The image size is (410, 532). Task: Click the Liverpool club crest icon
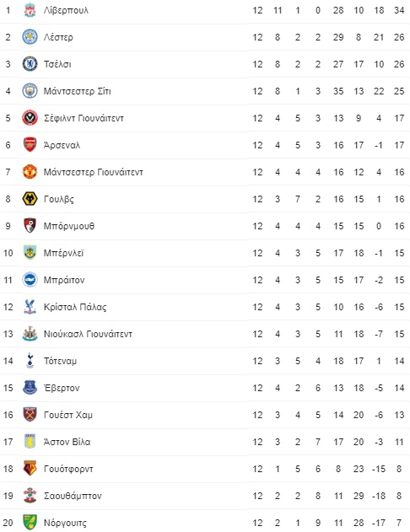pyautogui.click(x=30, y=10)
